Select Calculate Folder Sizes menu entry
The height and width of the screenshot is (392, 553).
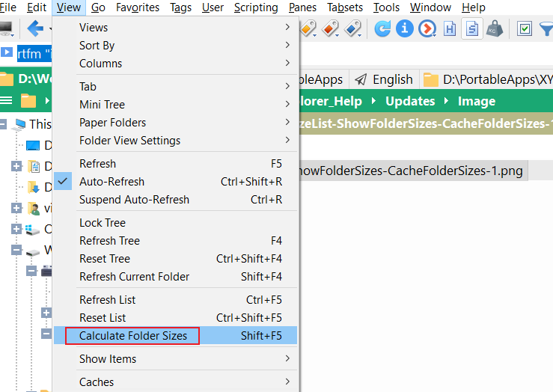pos(133,336)
